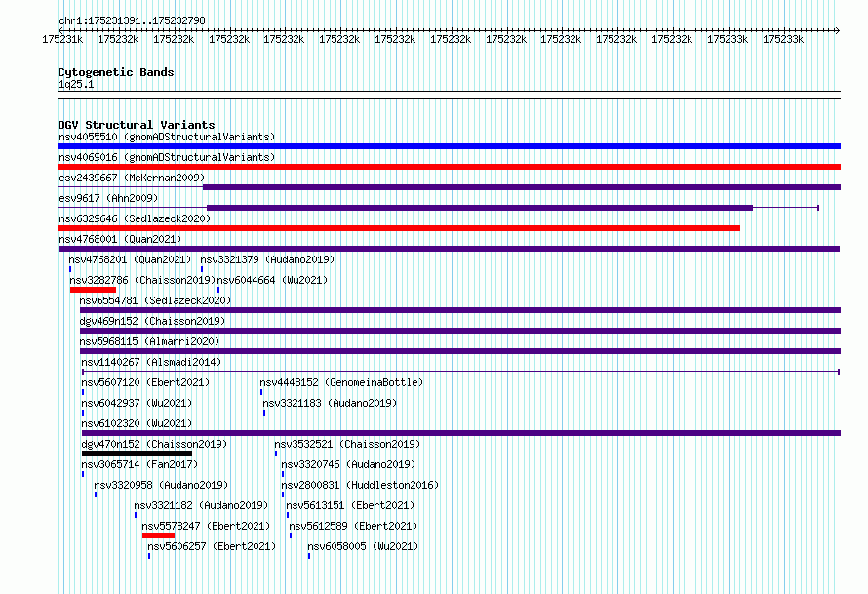Image resolution: width=868 pixels, height=594 pixels.
Task: Select the purple esv9617 variant bar
Action: pos(480,208)
